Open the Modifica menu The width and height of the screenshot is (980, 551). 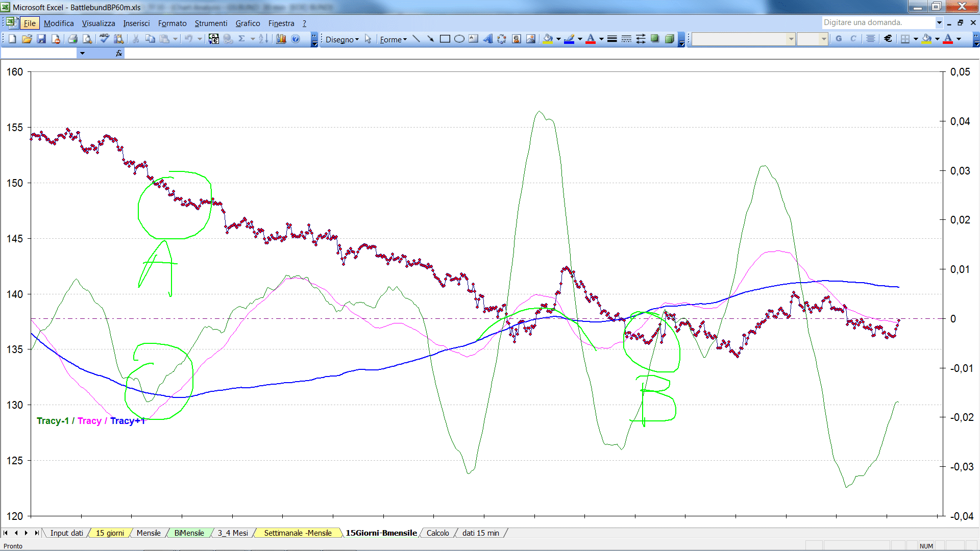59,23
